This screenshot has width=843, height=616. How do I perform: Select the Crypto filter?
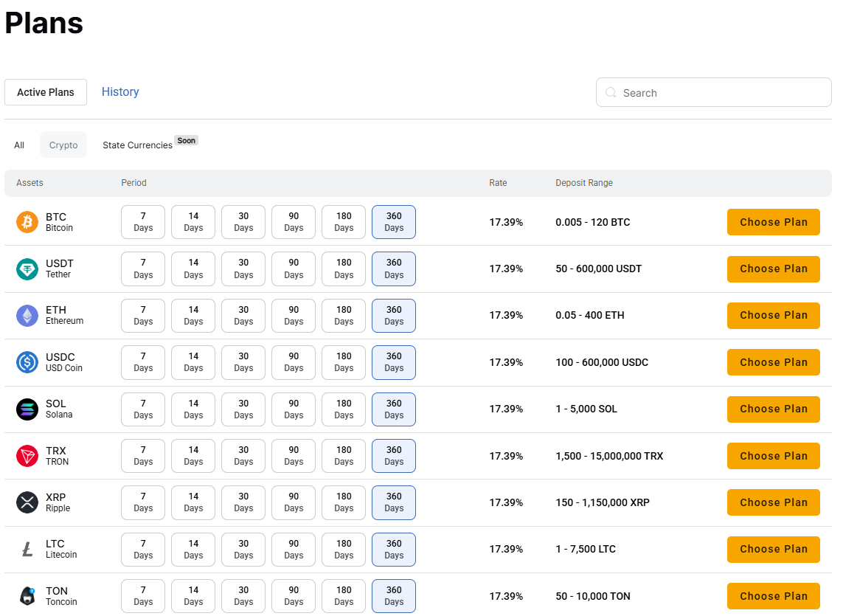pos(63,145)
